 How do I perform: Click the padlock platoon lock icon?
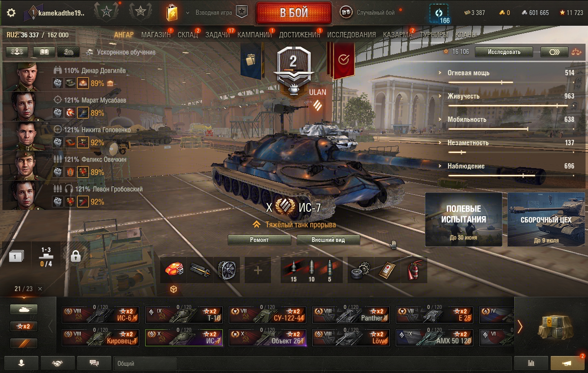75,256
